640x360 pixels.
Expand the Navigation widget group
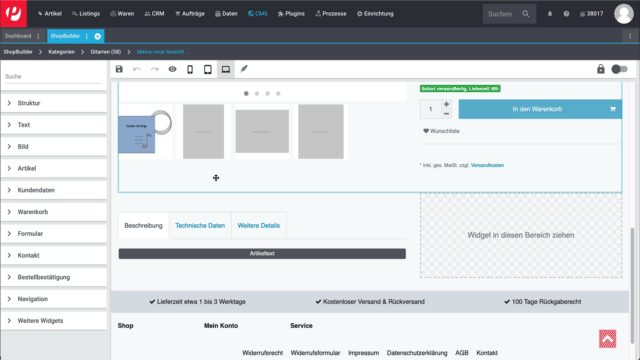53,299
